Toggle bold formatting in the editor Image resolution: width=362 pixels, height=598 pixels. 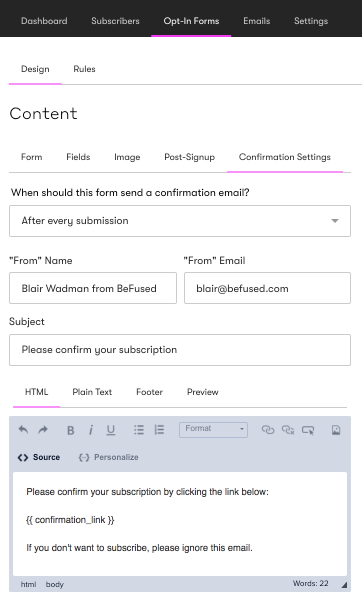pos(71,430)
